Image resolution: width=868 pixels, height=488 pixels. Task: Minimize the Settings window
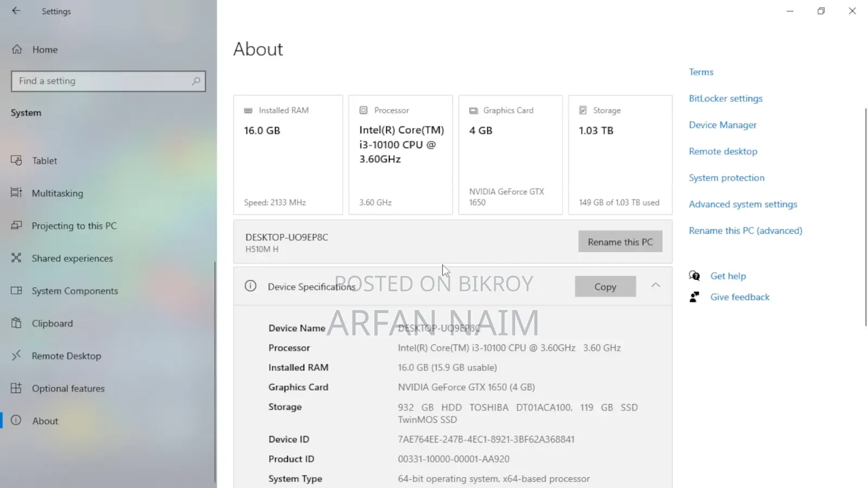point(790,11)
